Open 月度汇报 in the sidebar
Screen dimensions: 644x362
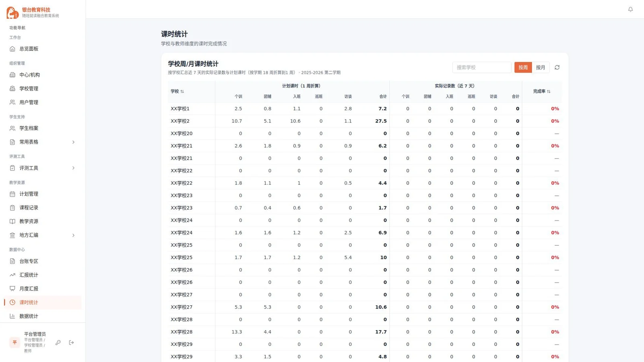click(43, 289)
